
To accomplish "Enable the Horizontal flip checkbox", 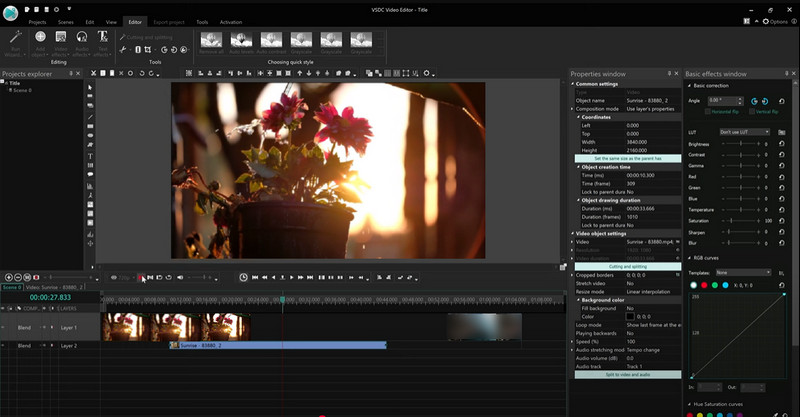I will coord(708,111).
